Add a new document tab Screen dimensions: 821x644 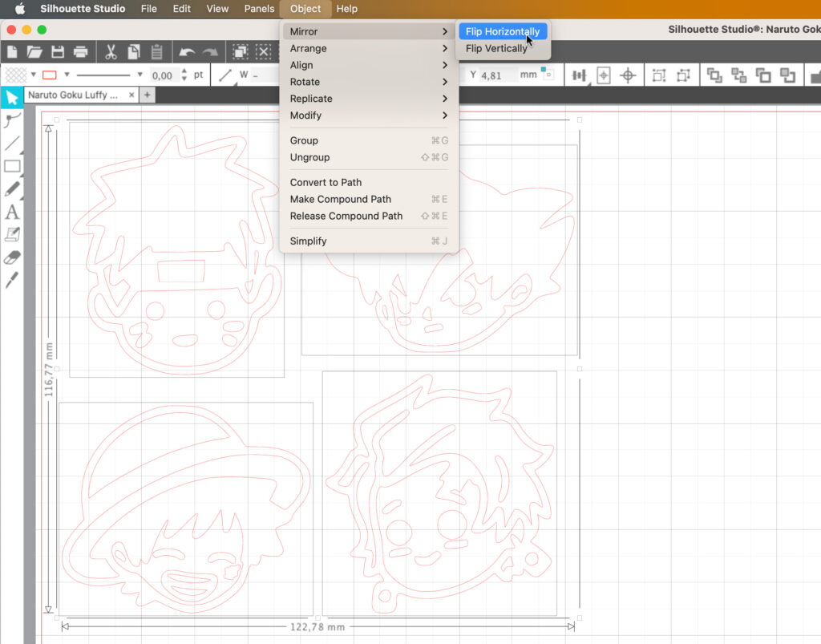[x=147, y=95]
